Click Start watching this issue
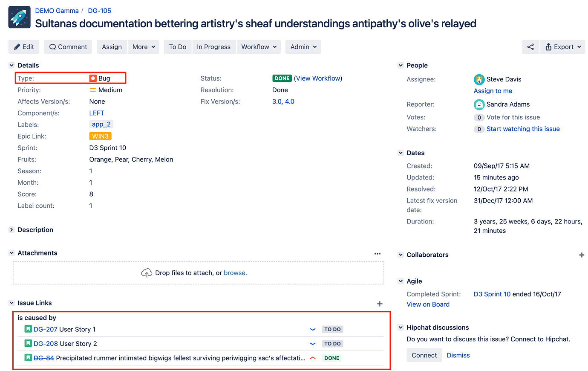Screen dimensions: 588x371 [523, 129]
